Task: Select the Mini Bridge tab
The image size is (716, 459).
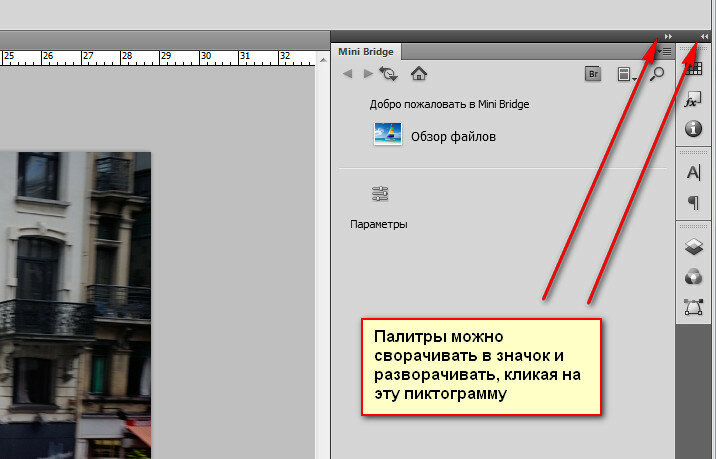Action: (366, 52)
